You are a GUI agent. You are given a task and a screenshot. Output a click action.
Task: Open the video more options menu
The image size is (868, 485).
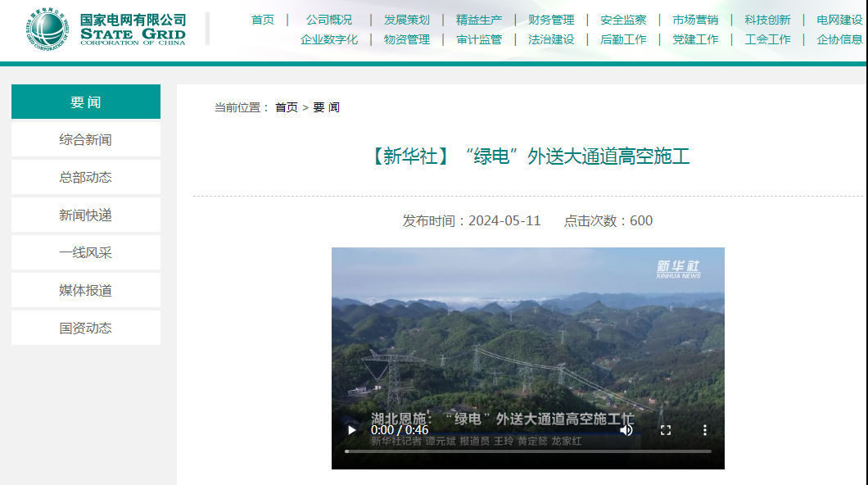pos(705,430)
